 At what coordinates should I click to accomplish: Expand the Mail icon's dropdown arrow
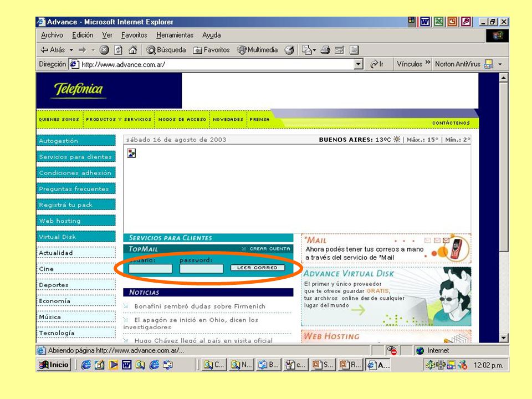pos(314,50)
